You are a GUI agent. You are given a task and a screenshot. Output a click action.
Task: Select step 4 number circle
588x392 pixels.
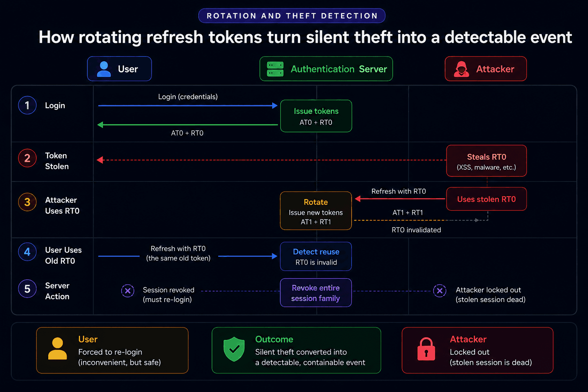[27, 252]
